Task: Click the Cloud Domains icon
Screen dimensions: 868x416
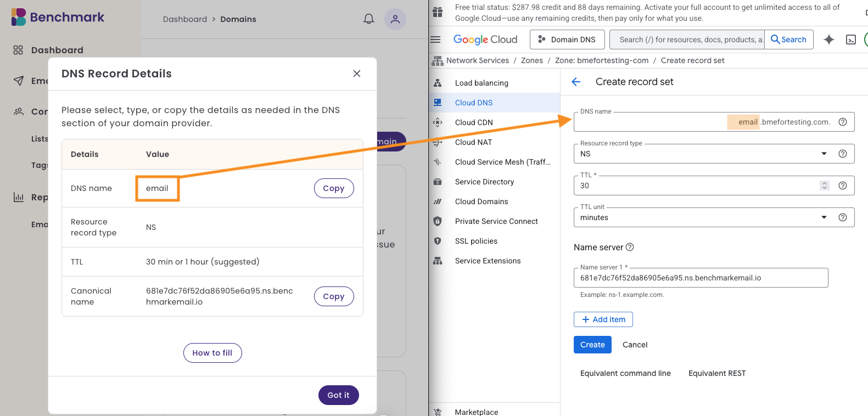Action: point(438,201)
